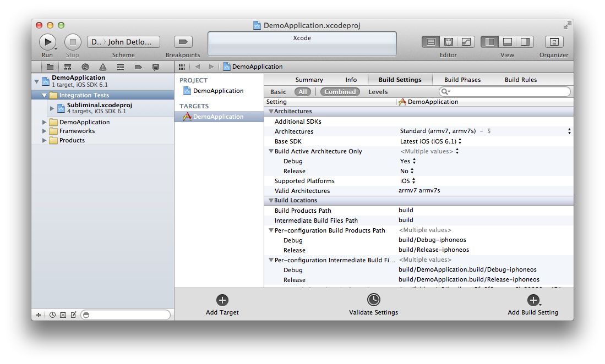
Task: Open the Build Settings tab
Action: (x=400, y=80)
